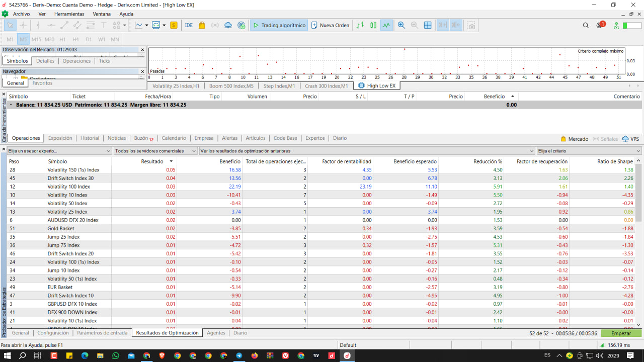
Task: Select the trendline drawing tool
Action: pos(64,25)
